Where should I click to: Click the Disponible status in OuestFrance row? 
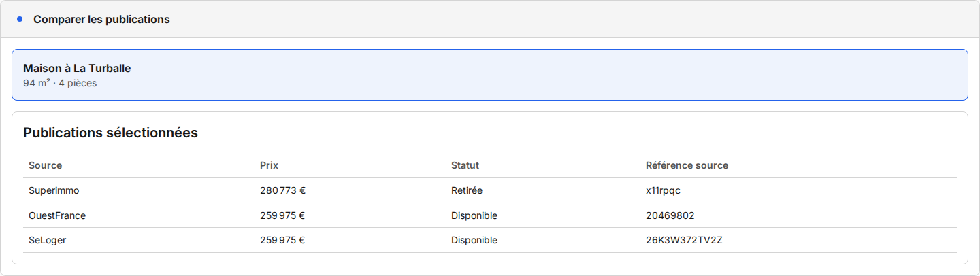click(474, 215)
